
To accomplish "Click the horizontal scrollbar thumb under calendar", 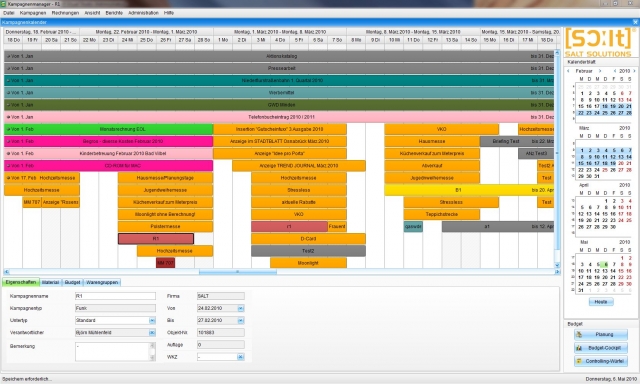I will [238, 272].
